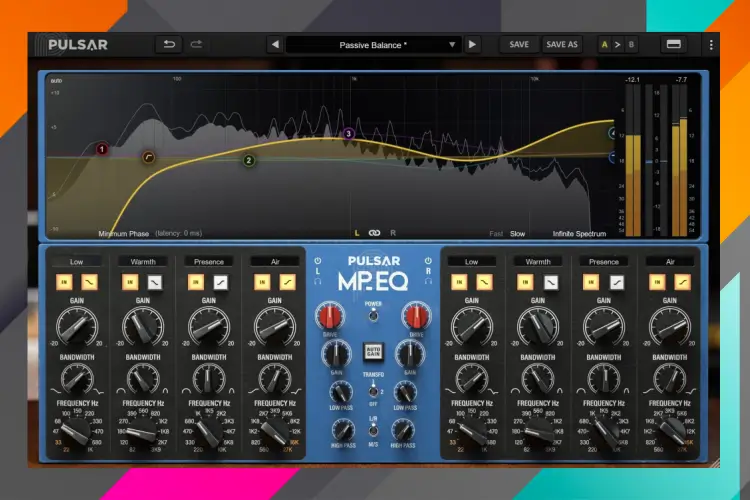Click the right channel headphone solo icon
Screen dimensions: 750x500
click(428, 281)
